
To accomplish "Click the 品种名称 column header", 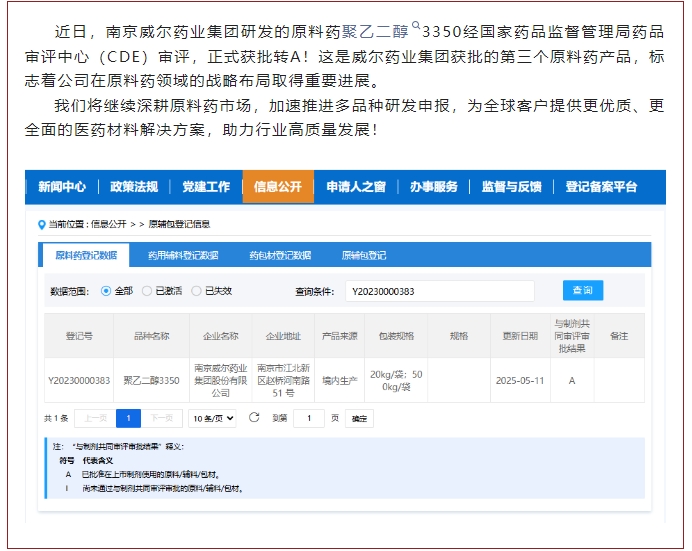I will point(151,336).
